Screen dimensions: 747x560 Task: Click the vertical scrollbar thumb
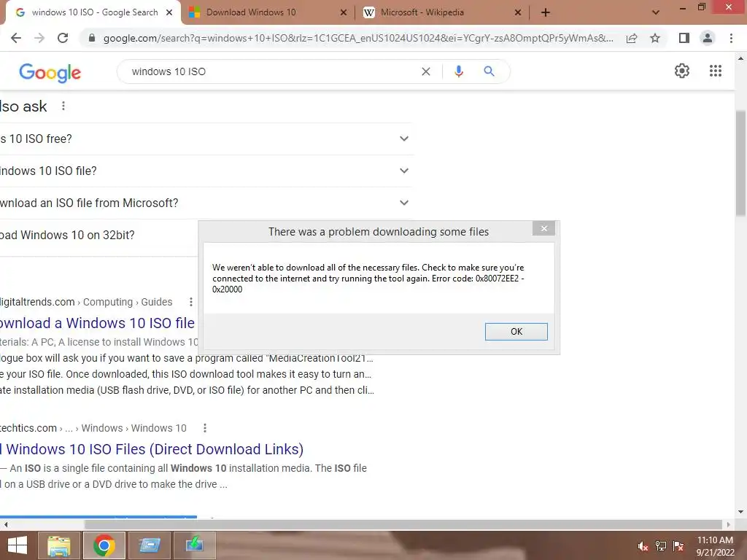(741, 163)
